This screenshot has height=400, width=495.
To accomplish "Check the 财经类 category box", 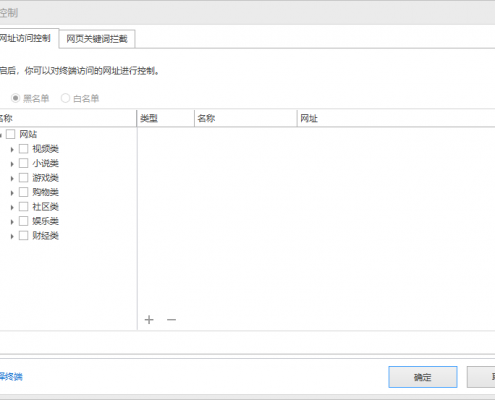I will click(23, 236).
